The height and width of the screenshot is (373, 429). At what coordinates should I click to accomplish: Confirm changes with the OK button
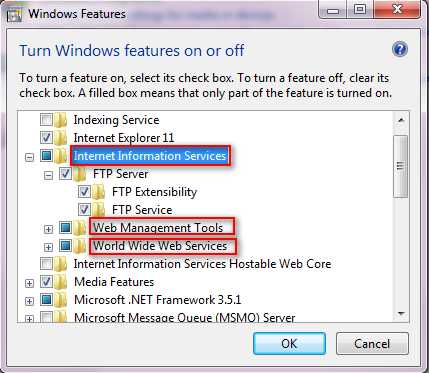(289, 344)
